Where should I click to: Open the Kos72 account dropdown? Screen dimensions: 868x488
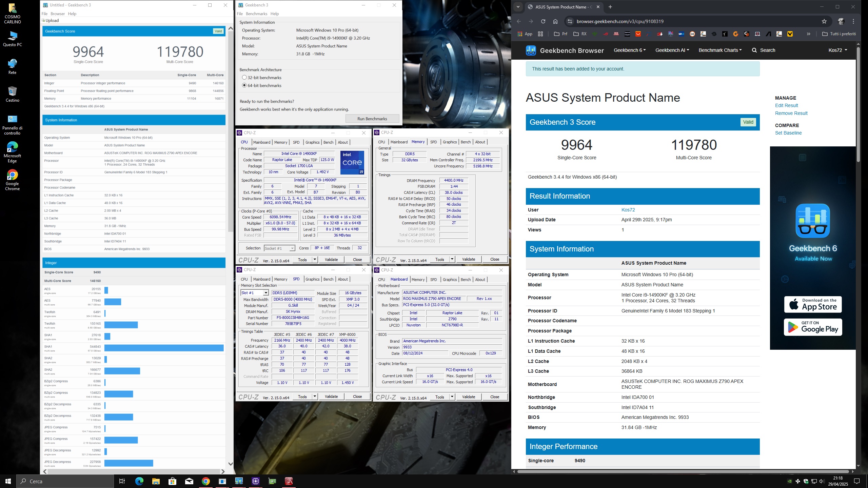pos(838,50)
